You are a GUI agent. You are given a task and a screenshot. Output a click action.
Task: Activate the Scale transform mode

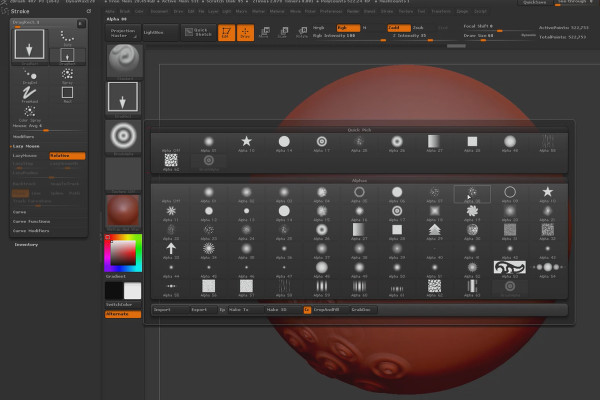click(x=283, y=33)
